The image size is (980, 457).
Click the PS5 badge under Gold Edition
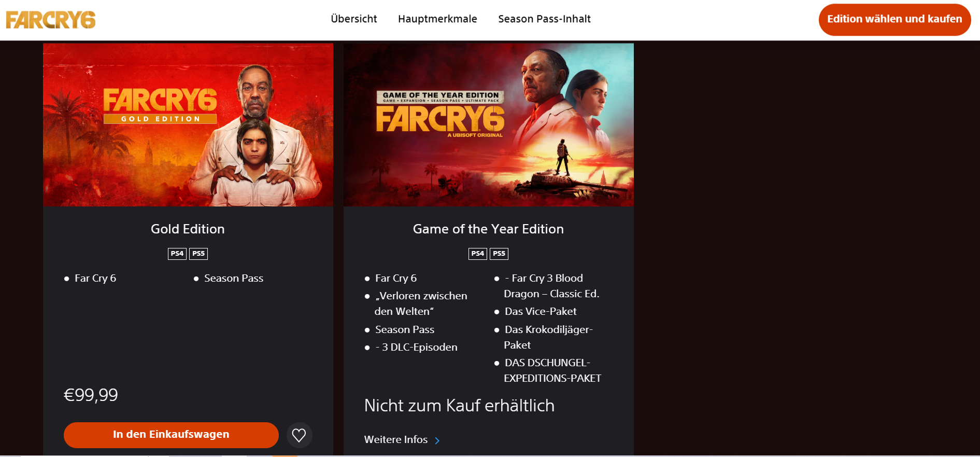(x=198, y=254)
